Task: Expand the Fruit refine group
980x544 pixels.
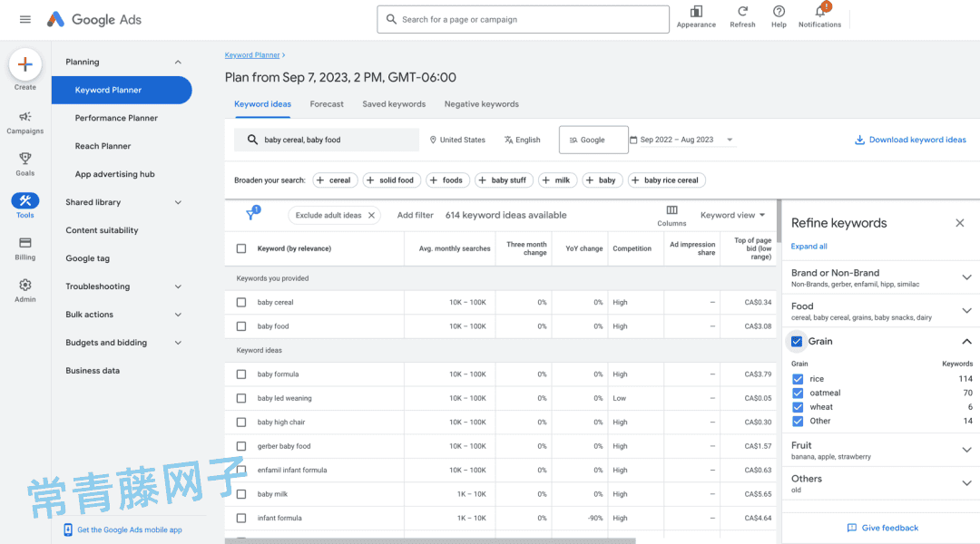Action: [x=966, y=450]
